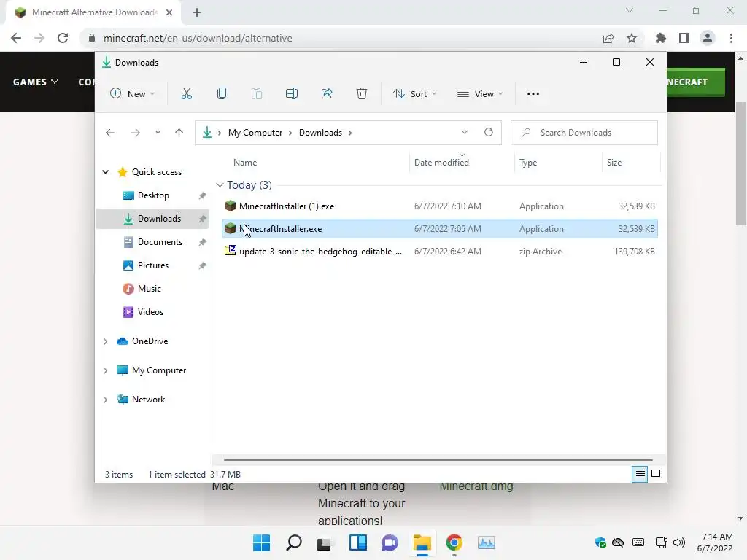Image resolution: width=747 pixels, height=560 pixels.
Task: Click My Computer in the breadcrumb path
Action: pyautogui.click(x=255, y=133)
